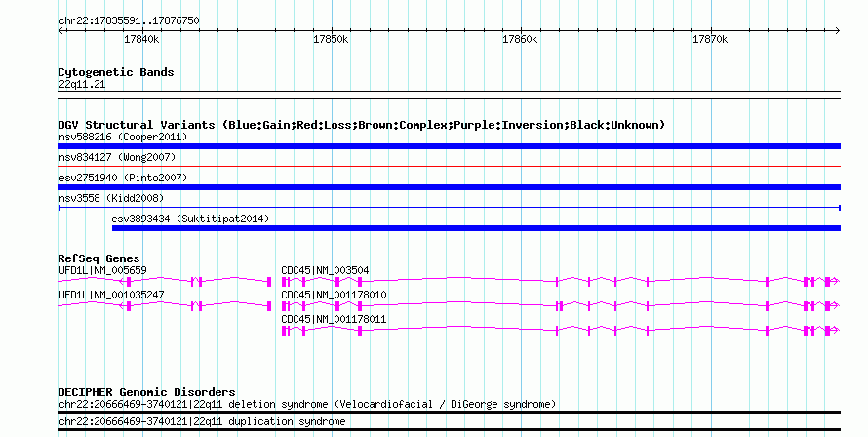Open the Cytogenetic Bands track heading
Viewport: 868px width, 437px height.
point(116,72)
